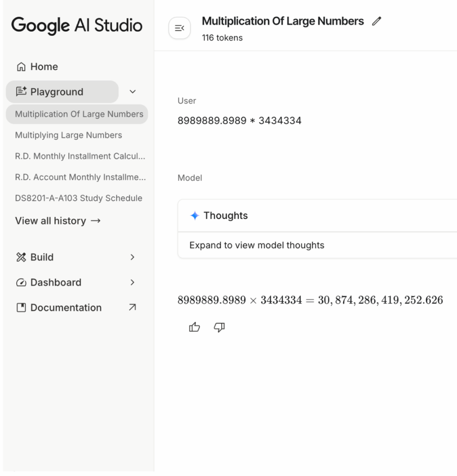Screen dimensions: 457x476
Task: Expand to view model thoughts
Action: [257, 245]
